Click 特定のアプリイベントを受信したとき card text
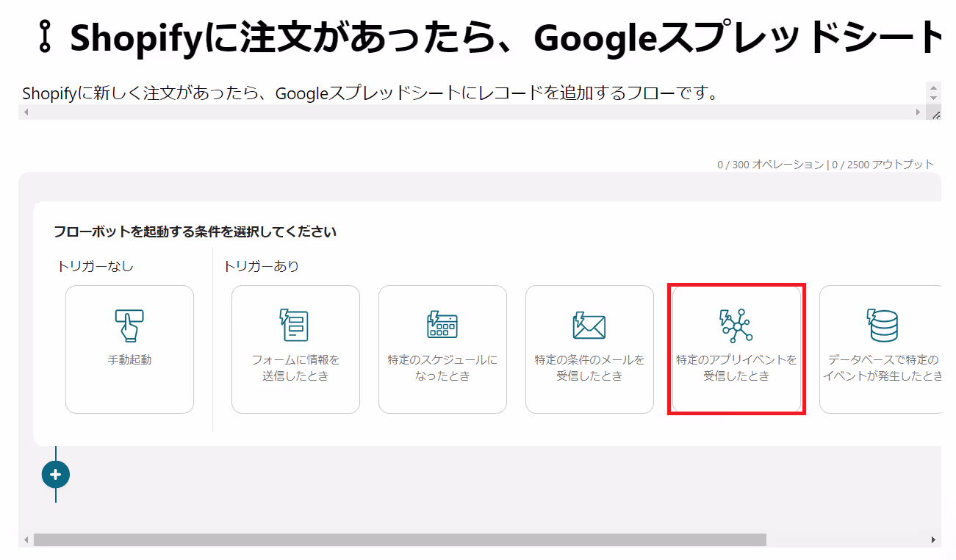 [x=736, y=368]
